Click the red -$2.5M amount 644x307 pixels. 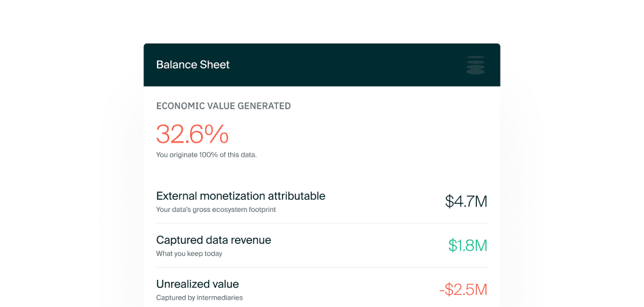pyautogui.click(x=463, y=289)
